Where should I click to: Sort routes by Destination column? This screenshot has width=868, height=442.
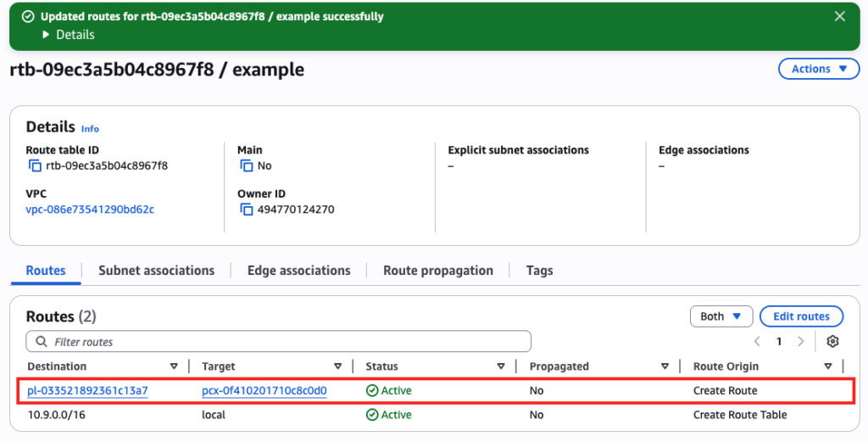click(x=174, y=366)
